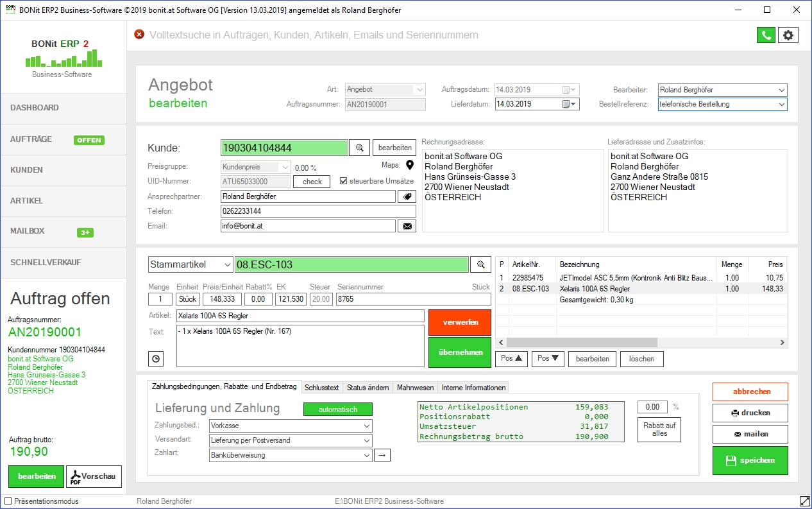Open the Auftragsdatum date dropdown

pyautogui.click(x=570, y=90)
